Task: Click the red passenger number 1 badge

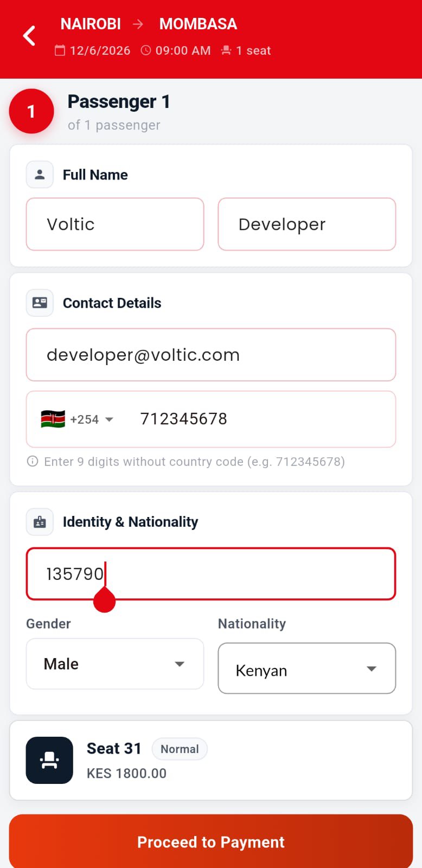Action: (31, 111)
